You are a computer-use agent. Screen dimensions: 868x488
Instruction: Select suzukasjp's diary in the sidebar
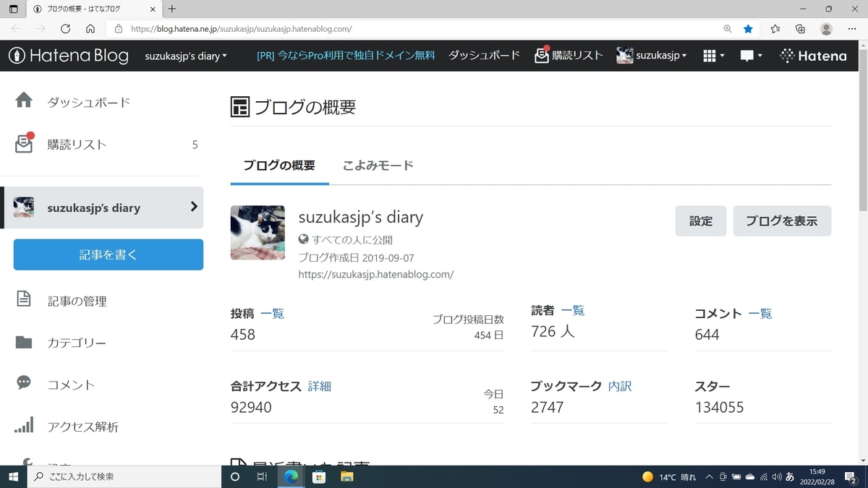pos(103,207)
